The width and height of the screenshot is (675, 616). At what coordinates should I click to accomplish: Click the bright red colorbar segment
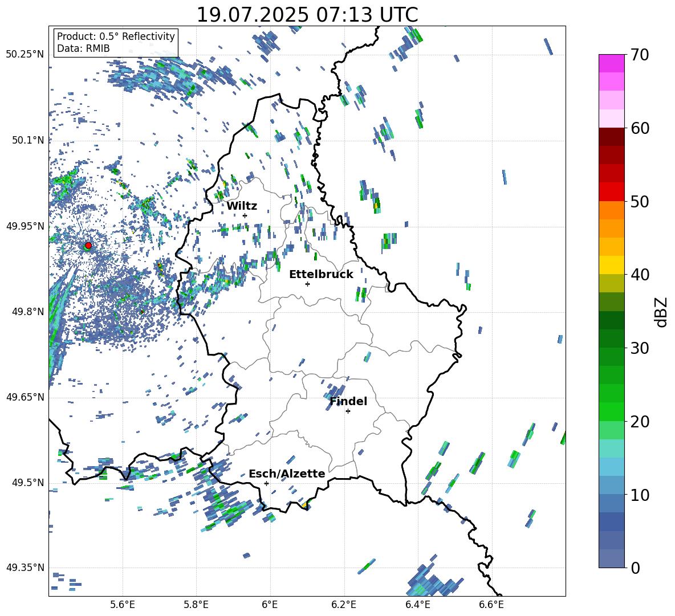611,192
